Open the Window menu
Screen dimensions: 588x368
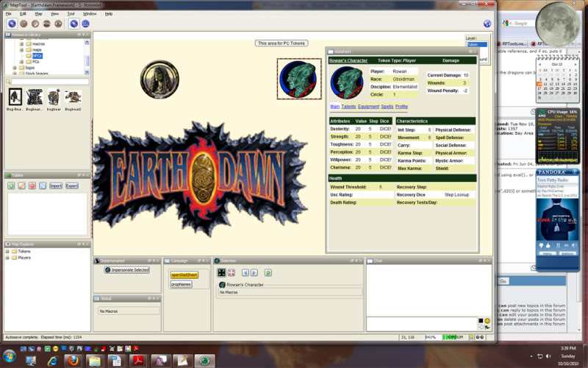tap(90, 14)
